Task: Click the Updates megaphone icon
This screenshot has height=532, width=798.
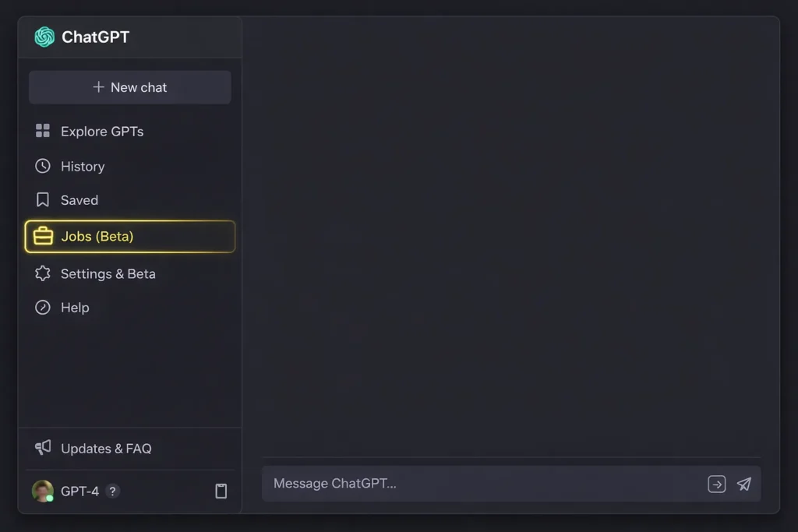Action: point(43,448)
